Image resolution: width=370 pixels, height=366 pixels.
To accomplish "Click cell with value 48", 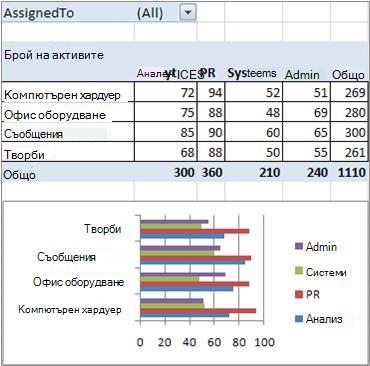I will pos(254,112).
